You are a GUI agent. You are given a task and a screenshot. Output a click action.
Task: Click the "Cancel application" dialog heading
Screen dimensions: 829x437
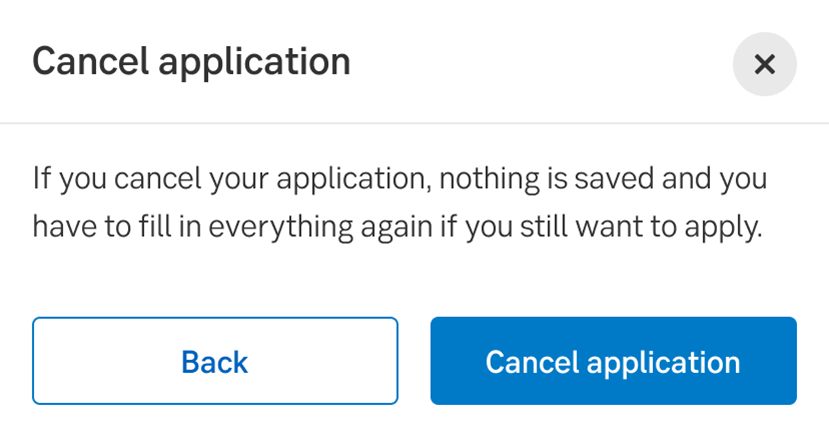point(191,62)
